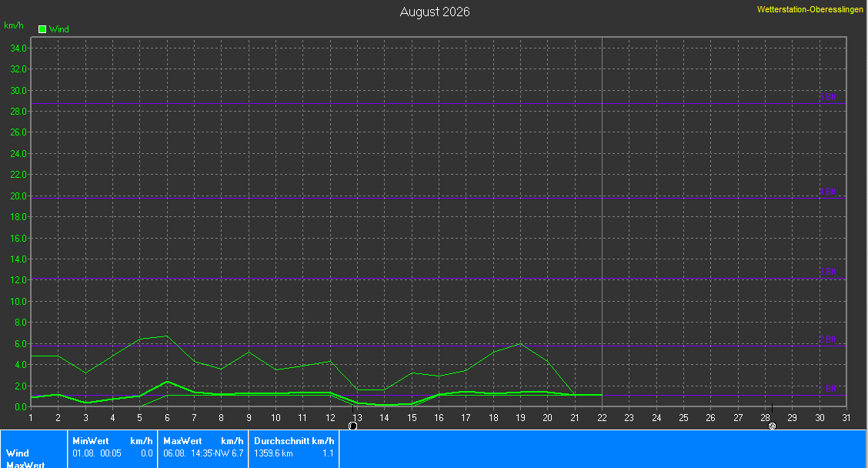Click the 'km/h' unit label above the y-axis
868x468 pixels.
(14, 25)
